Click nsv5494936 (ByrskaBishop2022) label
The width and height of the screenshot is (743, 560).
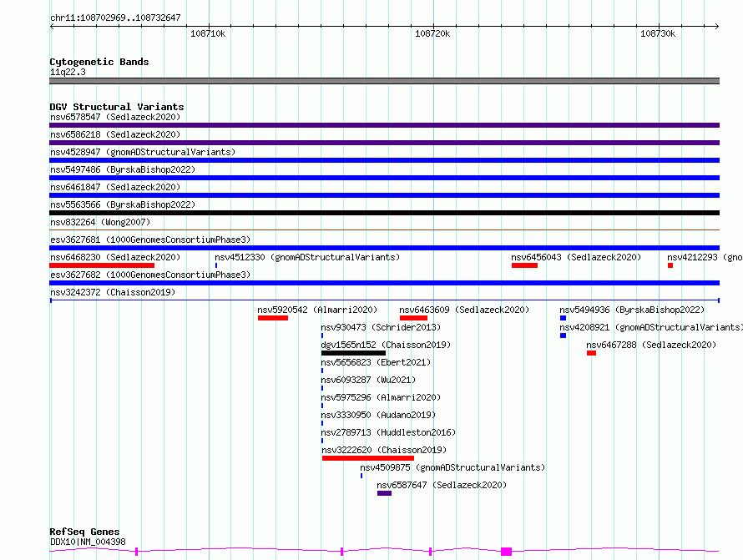point(632,310)
